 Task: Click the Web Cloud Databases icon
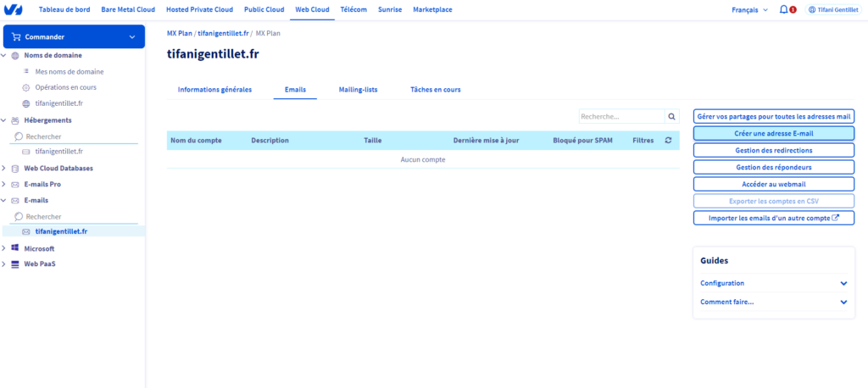coord(14,168)
